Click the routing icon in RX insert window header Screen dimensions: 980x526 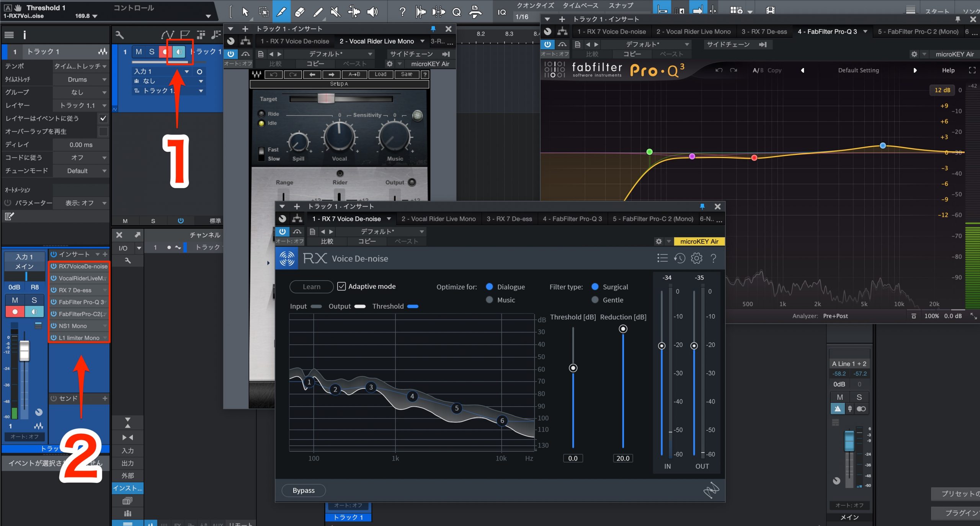[x=297, y=219]
